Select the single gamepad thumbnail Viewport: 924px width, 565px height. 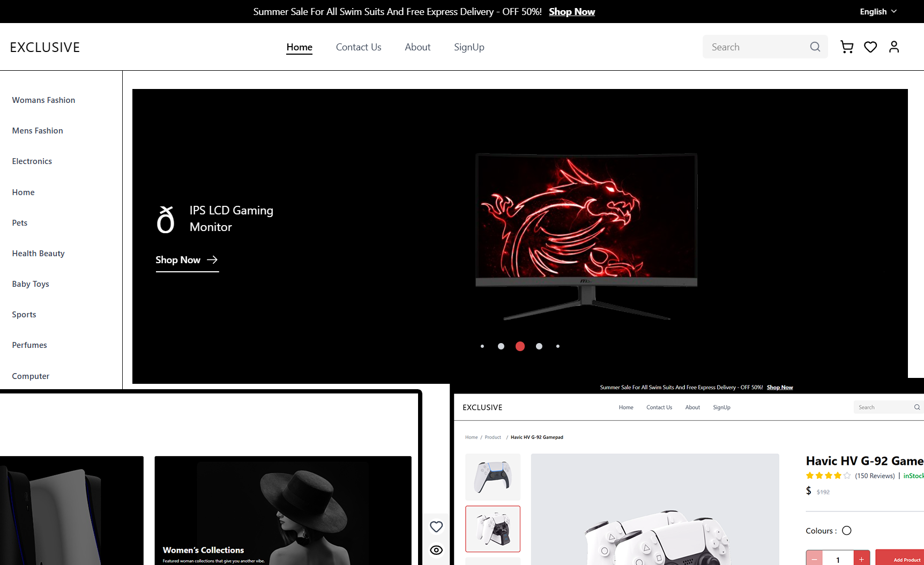click(493, 477)
